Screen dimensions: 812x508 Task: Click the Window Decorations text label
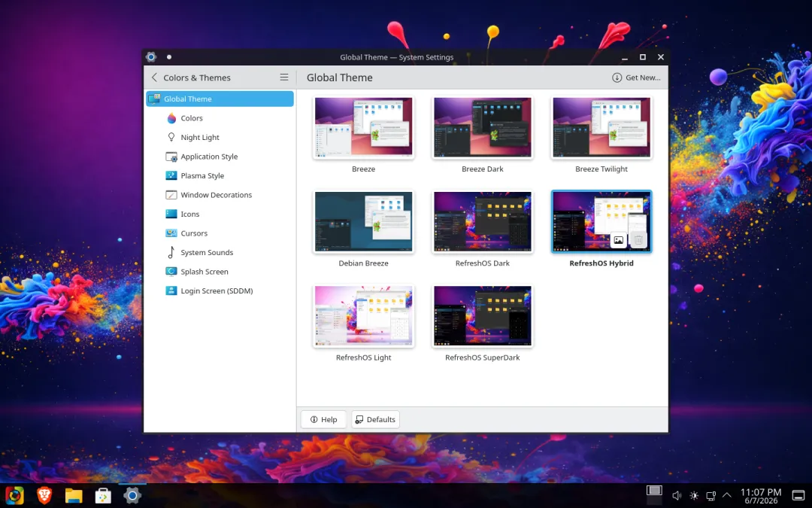[x=217, y=195]
